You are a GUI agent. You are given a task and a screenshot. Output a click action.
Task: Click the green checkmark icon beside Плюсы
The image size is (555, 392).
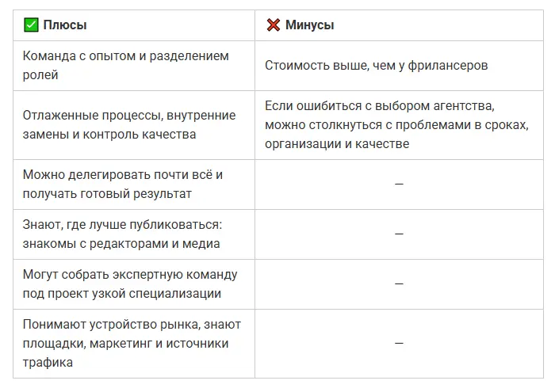pyautogui.click(x=31, y=25)
